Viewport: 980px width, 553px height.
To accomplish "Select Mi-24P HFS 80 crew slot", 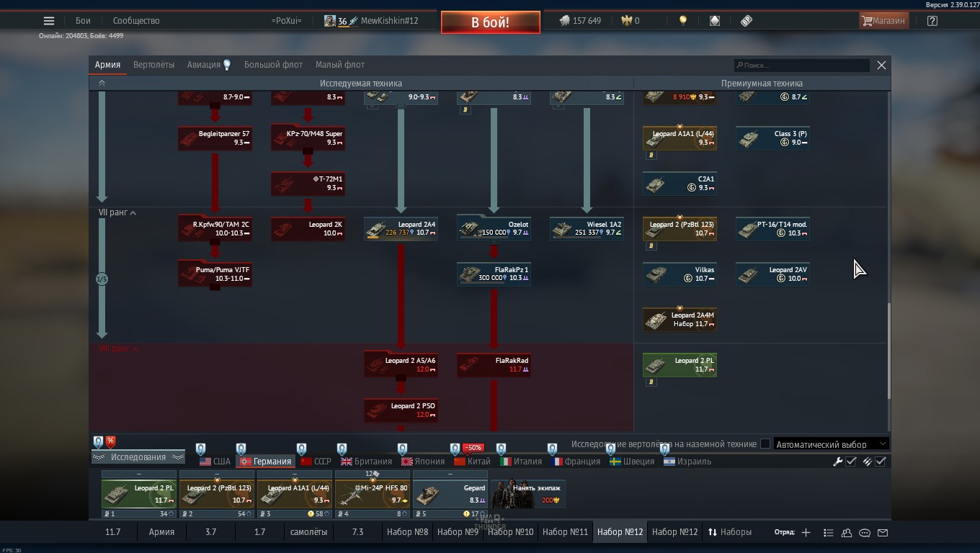I will click(373, 494).
